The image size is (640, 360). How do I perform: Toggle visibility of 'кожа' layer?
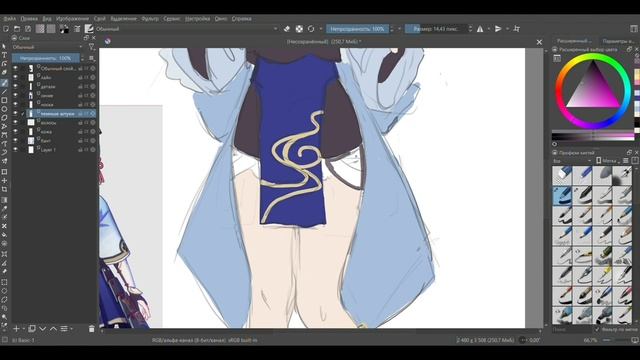tap(16, 131)
